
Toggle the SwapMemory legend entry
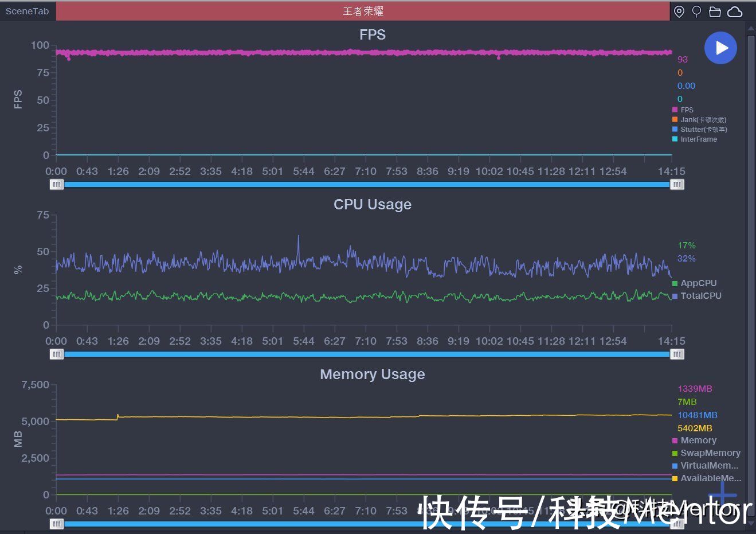(x=706, y=453)
